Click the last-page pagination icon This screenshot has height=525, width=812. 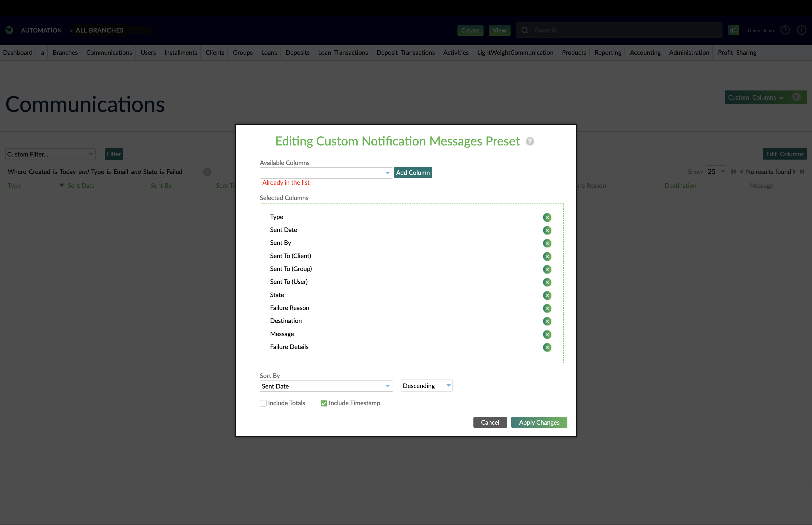[802, 172]
